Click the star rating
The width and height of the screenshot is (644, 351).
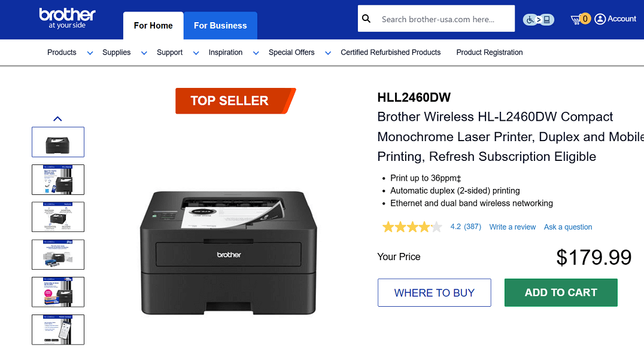(412, 227)
